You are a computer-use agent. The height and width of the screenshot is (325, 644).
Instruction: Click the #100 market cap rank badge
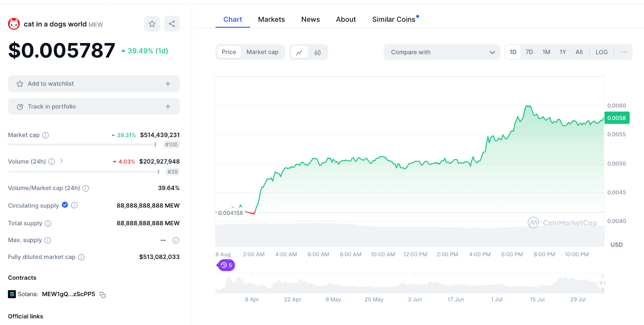coord(171,145)
